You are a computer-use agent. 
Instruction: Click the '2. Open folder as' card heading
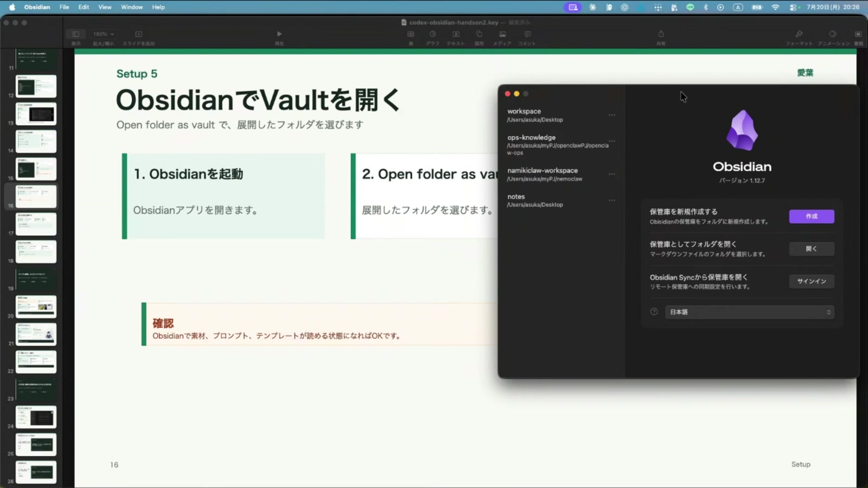[x=430, y=174]
